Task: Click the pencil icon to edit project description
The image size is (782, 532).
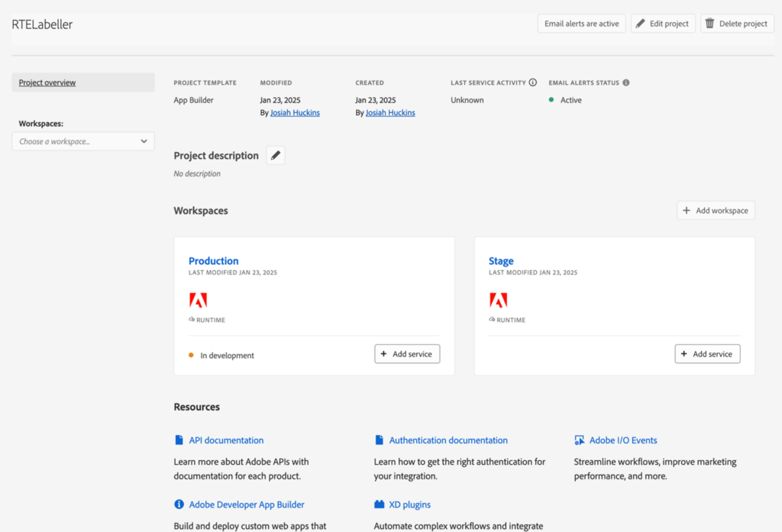Action: [x=275, y=155]
